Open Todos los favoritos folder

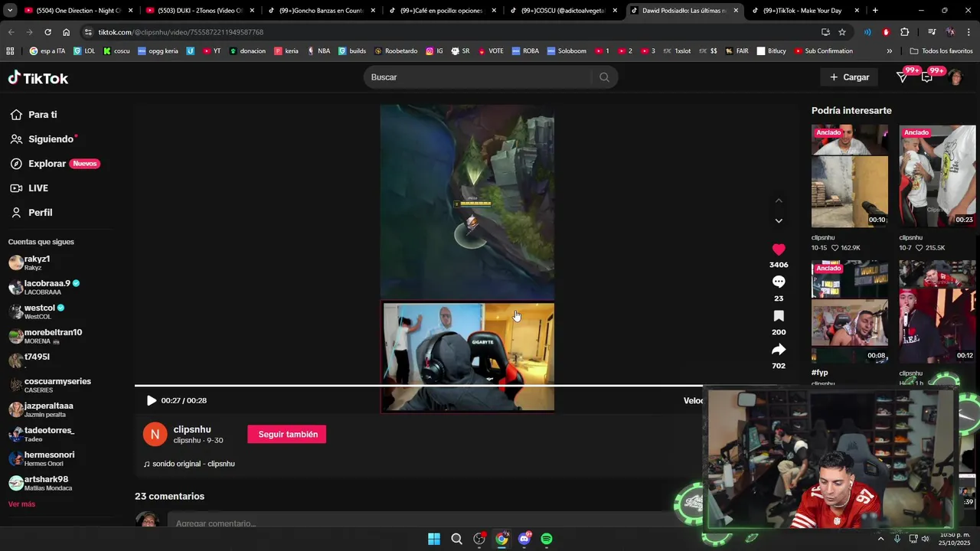click(941, 51)
